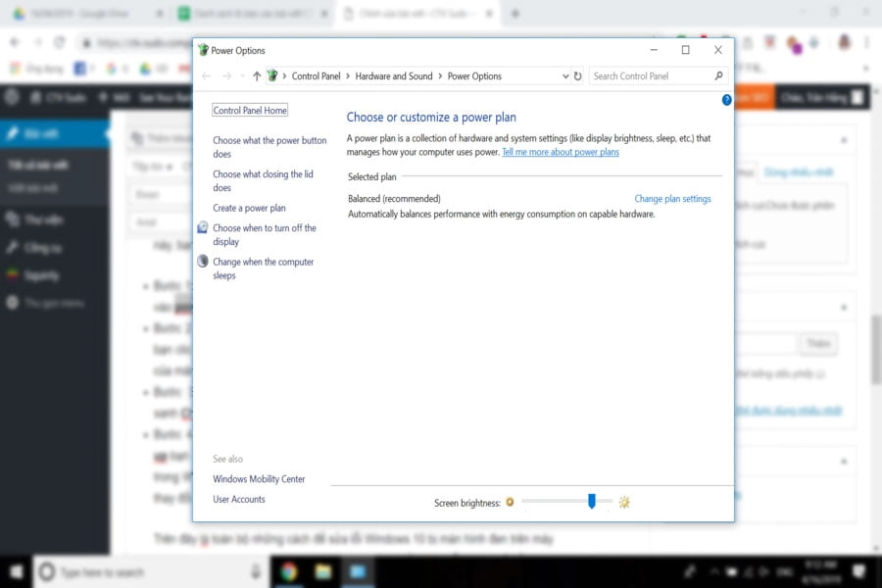Click the magnifier icon in Search Control Panel
The image size is (882, 588).
(718, 76)
